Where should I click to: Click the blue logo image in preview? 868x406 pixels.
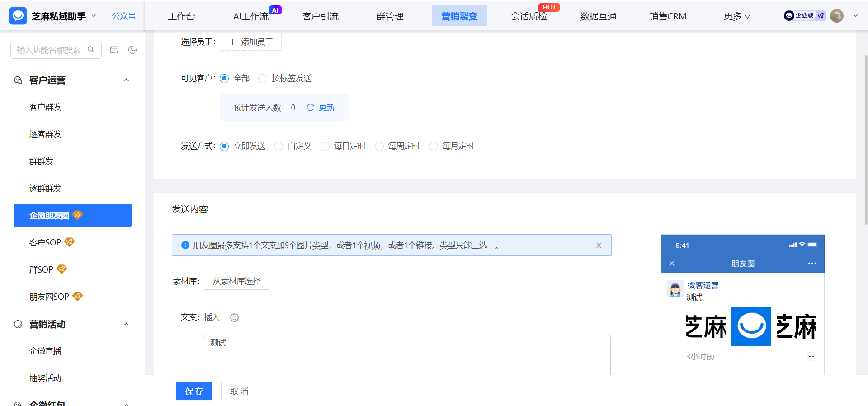point(751,326)
